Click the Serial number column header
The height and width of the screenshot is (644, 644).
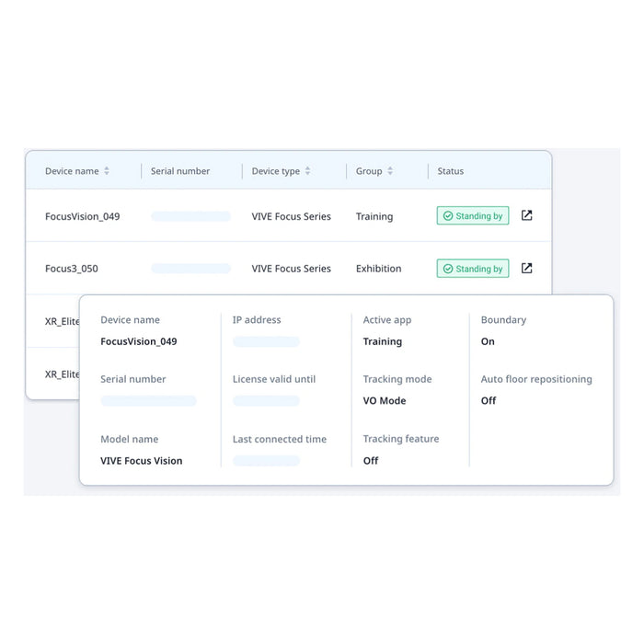pos(180,171)
